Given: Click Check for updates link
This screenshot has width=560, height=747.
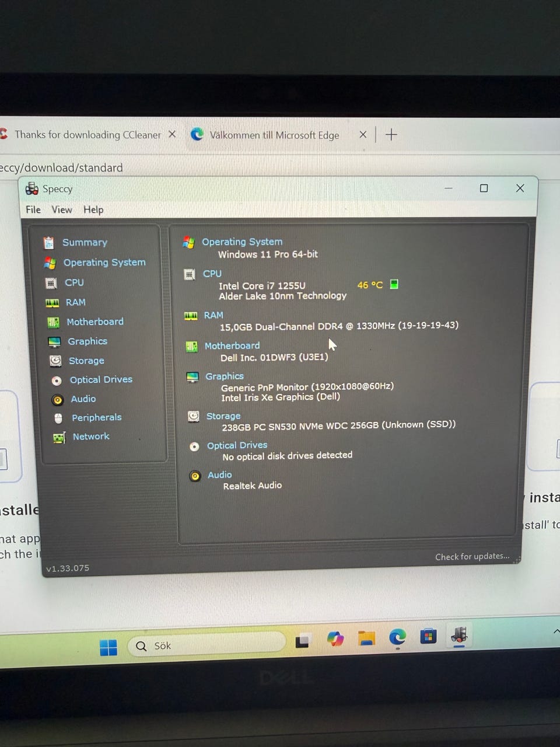Looking at the screenshot, I should click(472, 557).
